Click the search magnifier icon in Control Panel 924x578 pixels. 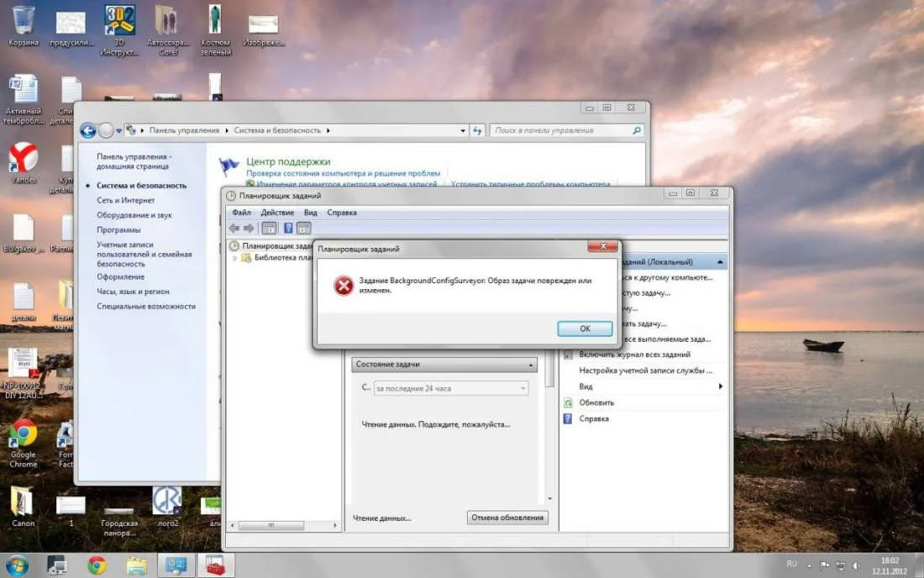pyautogui.click(x=637, y=130)
